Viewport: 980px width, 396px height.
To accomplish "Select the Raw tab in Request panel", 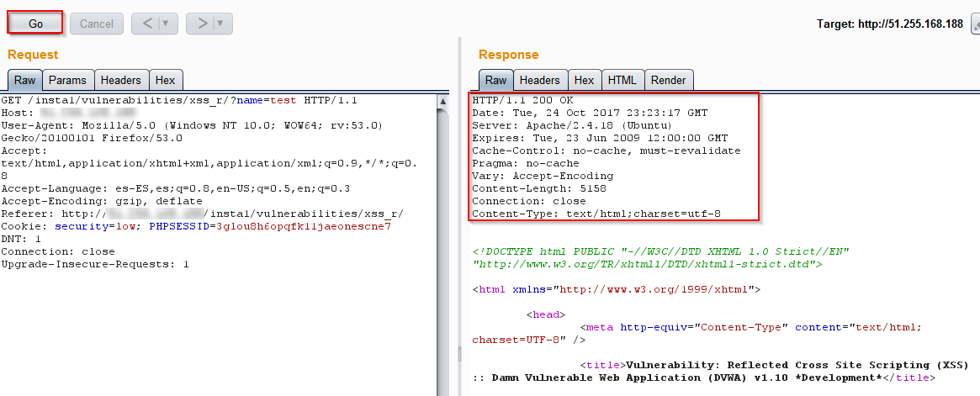I will tap(24, 80).
